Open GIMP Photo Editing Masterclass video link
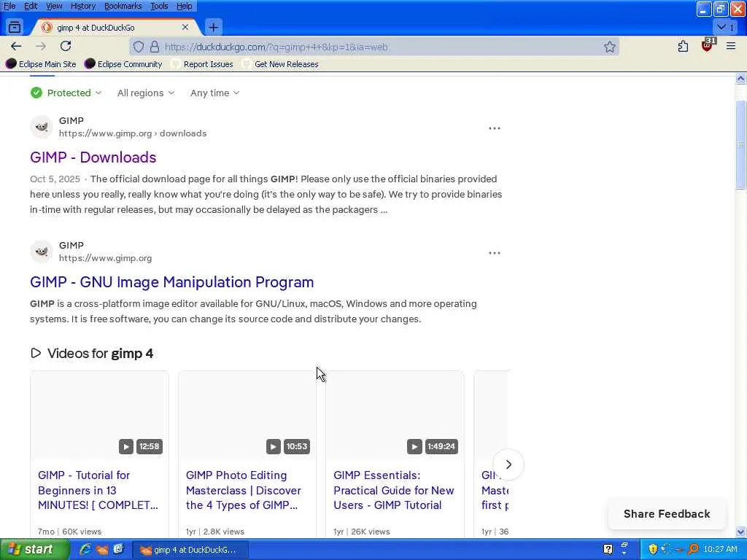 click(x=244, y=490)
